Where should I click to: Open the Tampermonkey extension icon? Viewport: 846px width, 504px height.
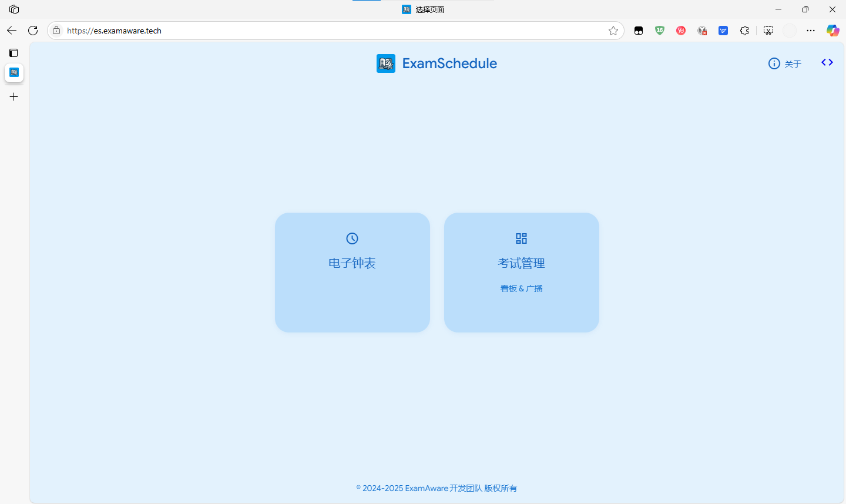[639, 31]
